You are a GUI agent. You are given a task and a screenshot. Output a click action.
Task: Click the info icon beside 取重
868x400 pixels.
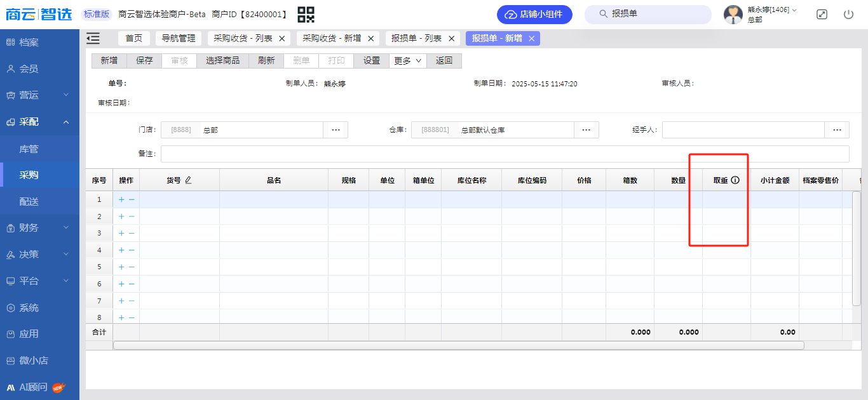[x=735, y=180]
